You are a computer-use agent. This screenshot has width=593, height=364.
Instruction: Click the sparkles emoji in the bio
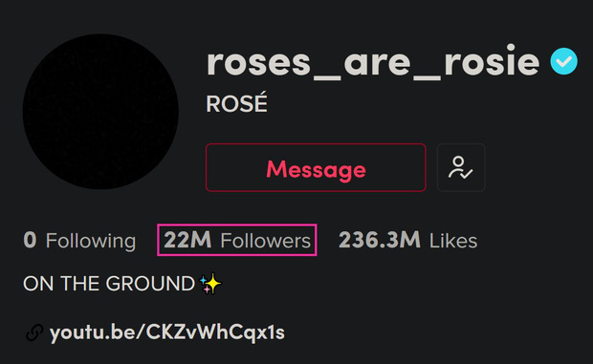pos(210,284)
